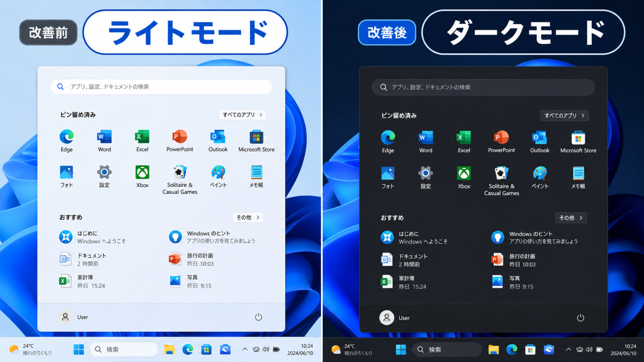Show hidden tray icons on light taskbar
644x362 pixels.
[x=245, y=349]
